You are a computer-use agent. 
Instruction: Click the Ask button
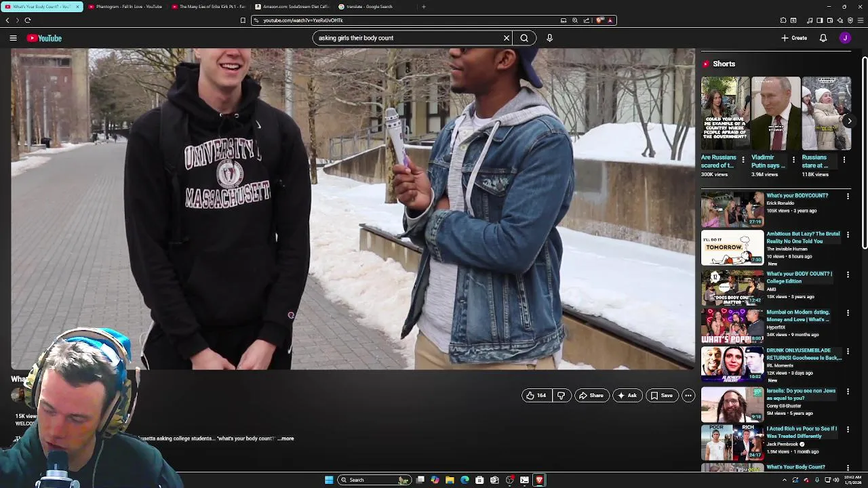pyautogui.click(x=627, y=395)
